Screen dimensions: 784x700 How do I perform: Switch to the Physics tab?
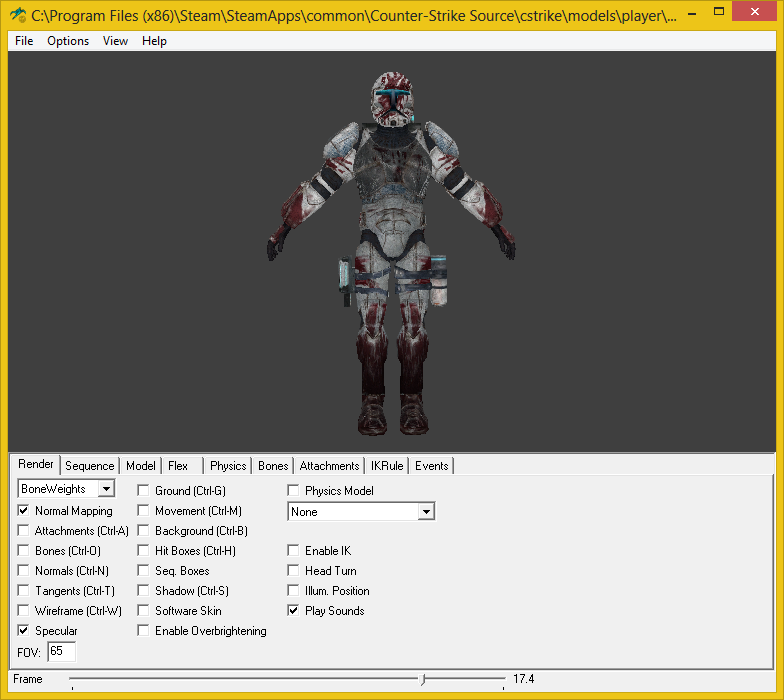coord(228,466)
